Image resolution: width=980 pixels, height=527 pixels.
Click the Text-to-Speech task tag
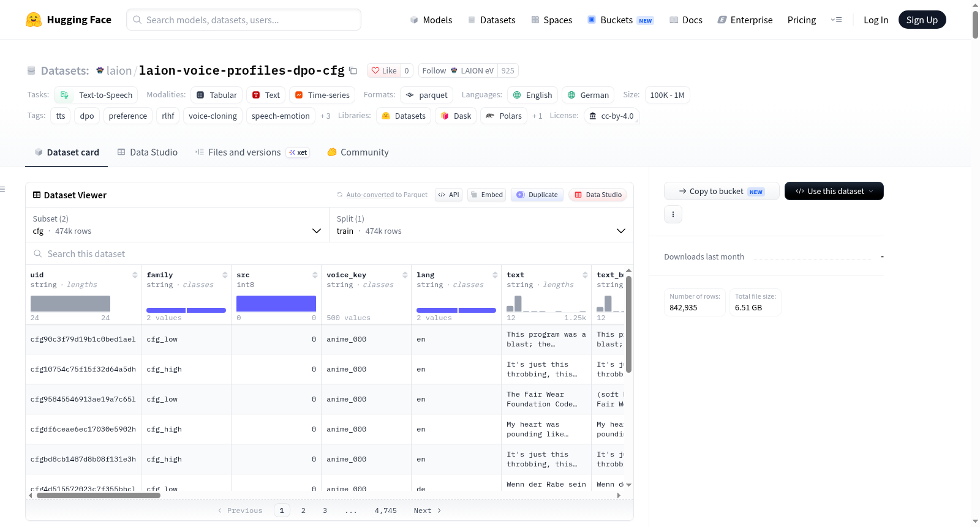click(96, 95)
